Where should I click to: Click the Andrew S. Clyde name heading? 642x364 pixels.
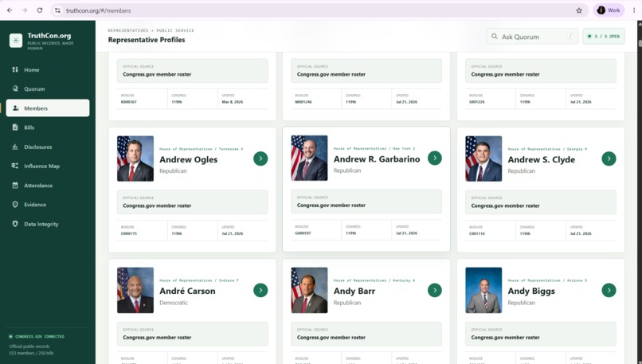tap(542, 159)
